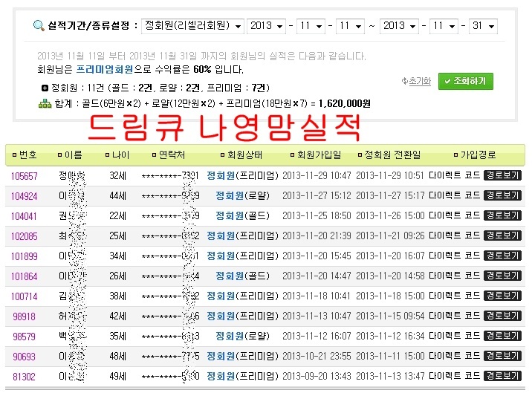Open member number 105657
Screen dimensions: 532x393
coord(25,176)
